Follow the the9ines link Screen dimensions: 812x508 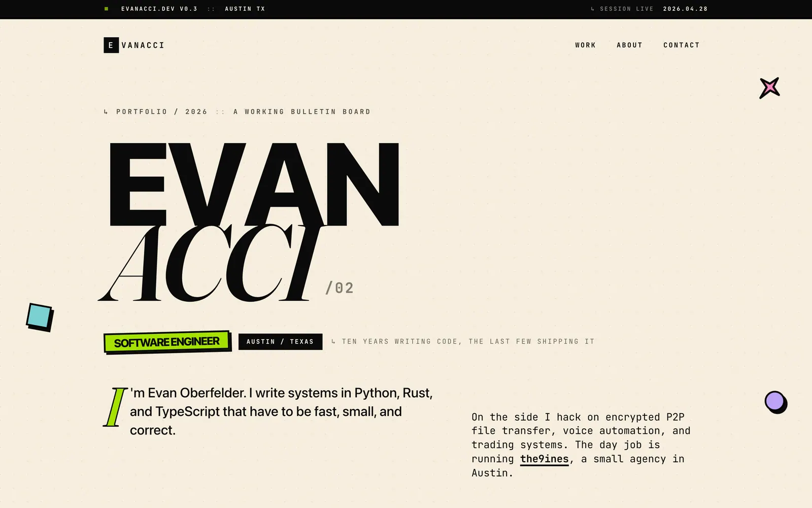[544, 459]
